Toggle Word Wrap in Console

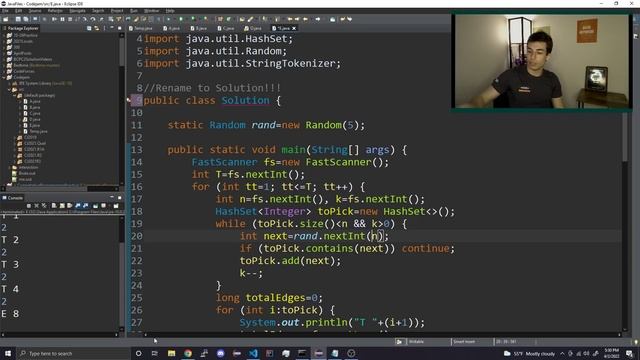69,206
